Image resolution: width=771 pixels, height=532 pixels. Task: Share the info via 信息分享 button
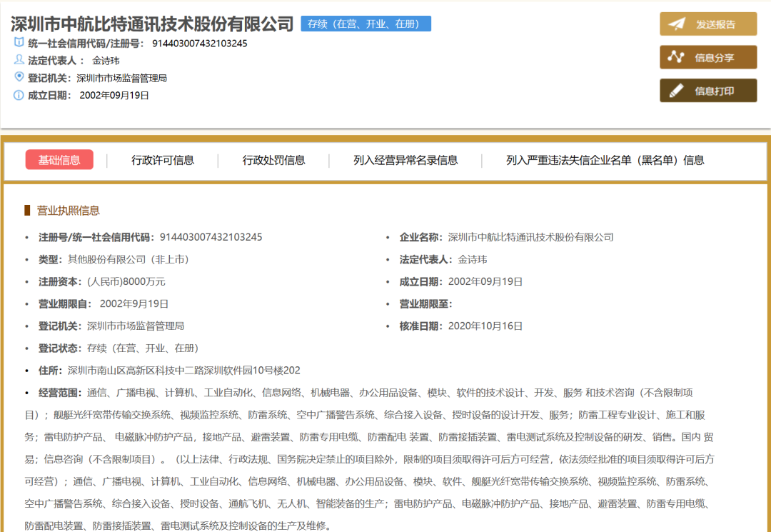[708, 58]
